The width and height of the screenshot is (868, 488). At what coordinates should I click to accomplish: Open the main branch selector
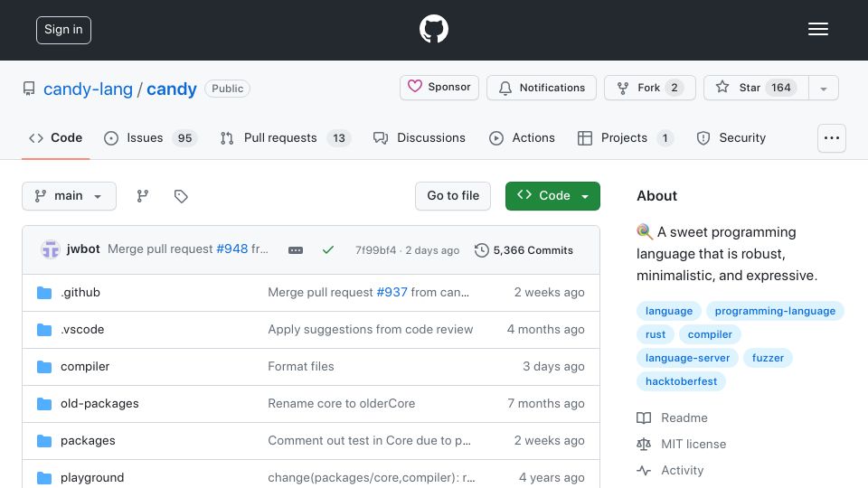click(70, 196)
